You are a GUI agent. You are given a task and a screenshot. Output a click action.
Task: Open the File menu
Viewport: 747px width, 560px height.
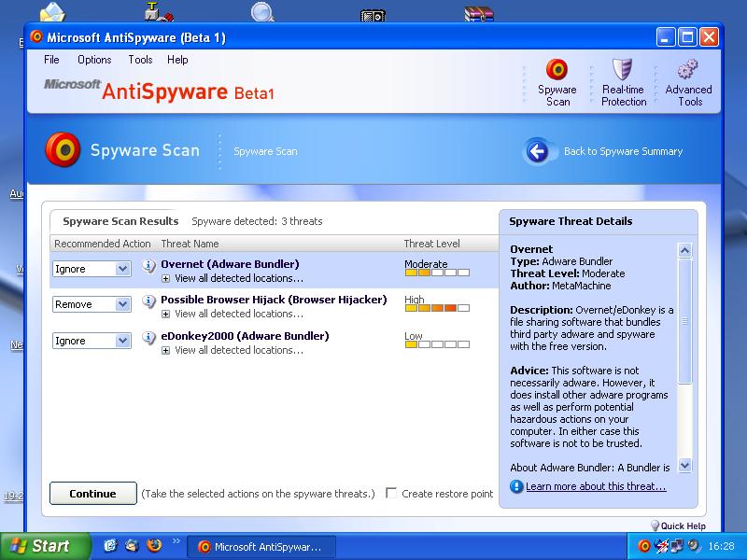(x=51, y=60)
